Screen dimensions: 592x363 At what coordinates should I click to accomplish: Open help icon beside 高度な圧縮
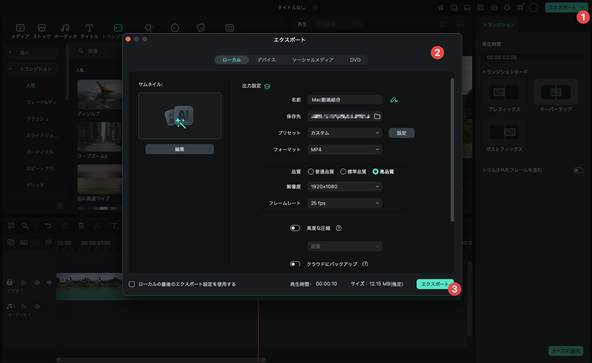click(x=339, y=228)
